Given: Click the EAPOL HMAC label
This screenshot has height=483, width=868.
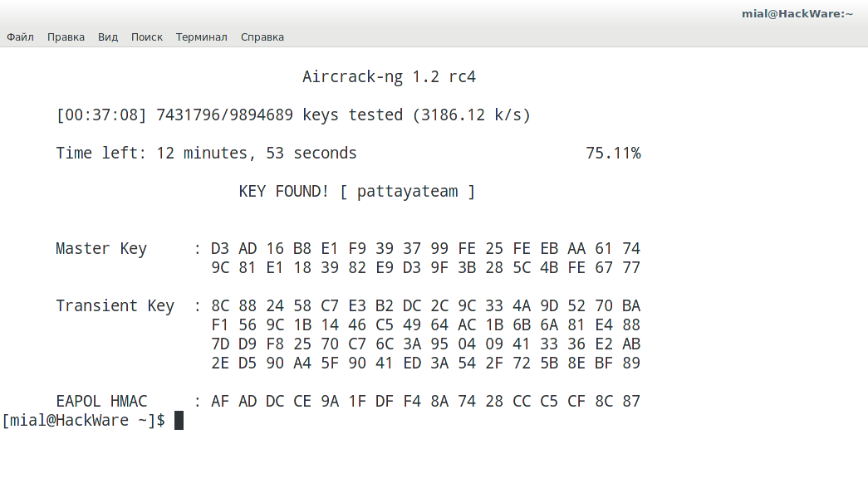Looking at the screenshot, I should tap(101, 402).
